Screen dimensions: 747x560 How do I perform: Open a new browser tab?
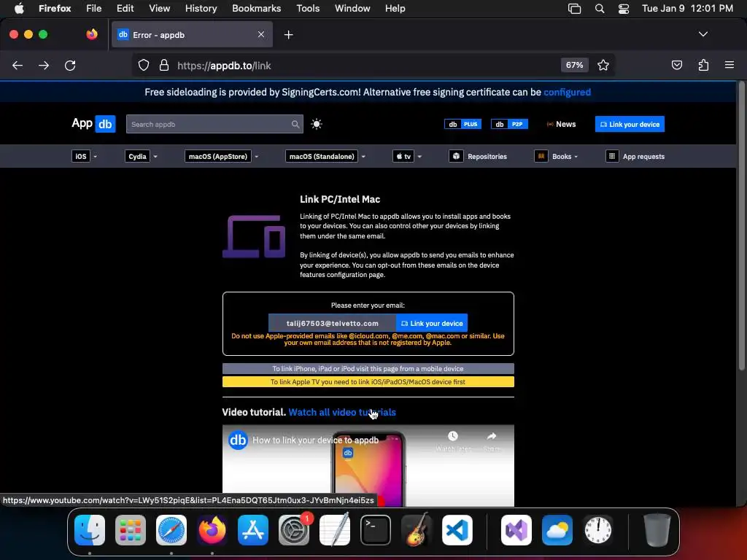288,35
